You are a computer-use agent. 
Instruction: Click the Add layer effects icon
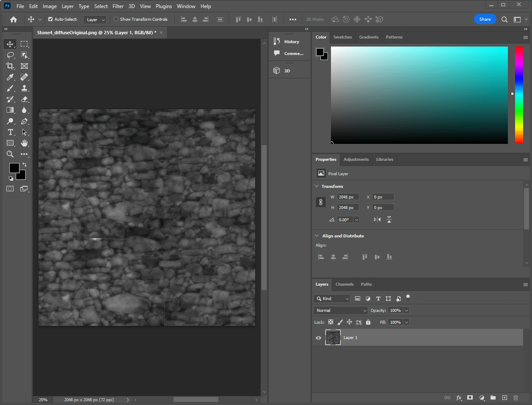[459, 398]
